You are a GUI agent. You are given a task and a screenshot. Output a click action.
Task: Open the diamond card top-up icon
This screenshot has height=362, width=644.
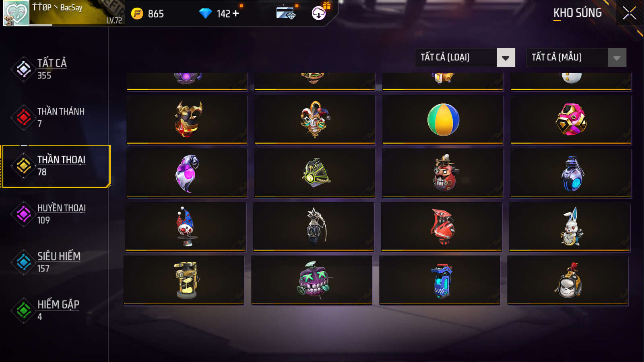point(286,13)
